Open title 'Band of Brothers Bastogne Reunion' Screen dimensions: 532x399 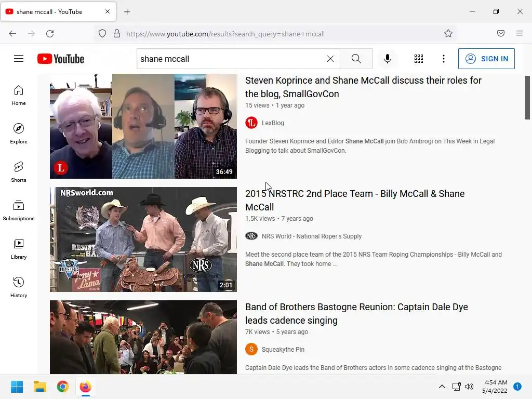(356, 313)
